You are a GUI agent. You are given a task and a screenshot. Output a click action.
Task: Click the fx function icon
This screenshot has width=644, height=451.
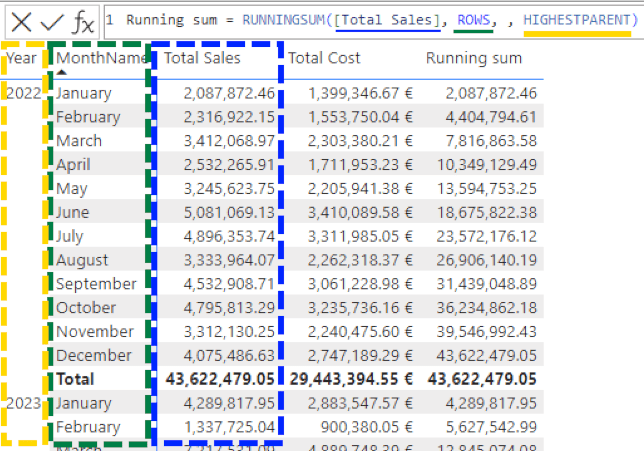[x=85, y=20]
